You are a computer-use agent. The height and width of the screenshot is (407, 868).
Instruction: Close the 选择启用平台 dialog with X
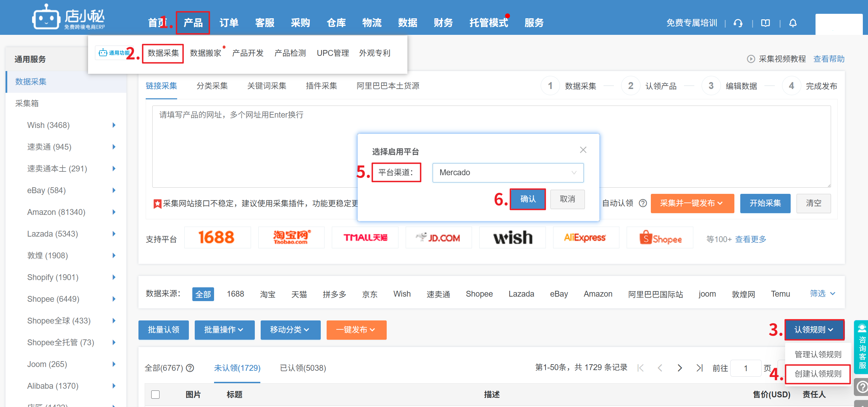point(583,150)
